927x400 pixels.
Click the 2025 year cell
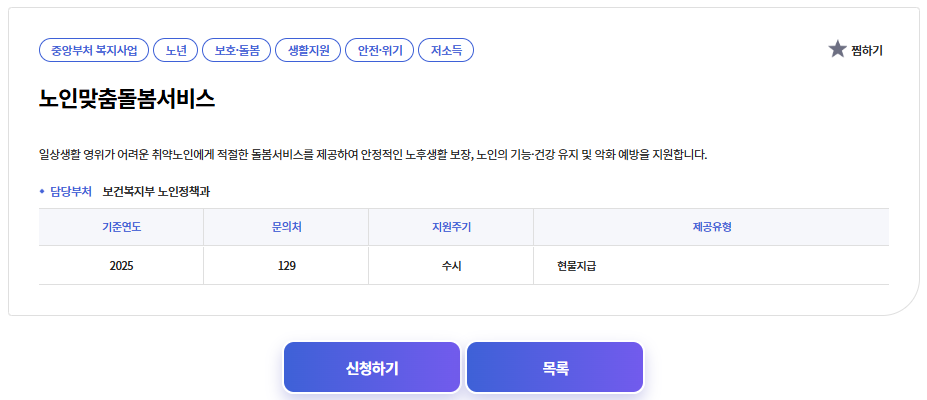(x=121, y=266)
